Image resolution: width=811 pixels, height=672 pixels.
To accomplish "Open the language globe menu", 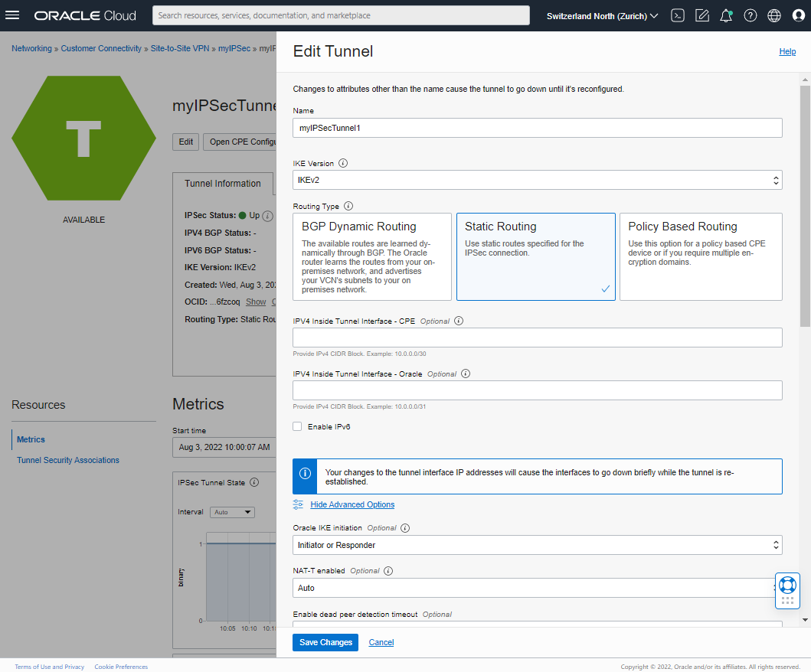I will 774,15.
